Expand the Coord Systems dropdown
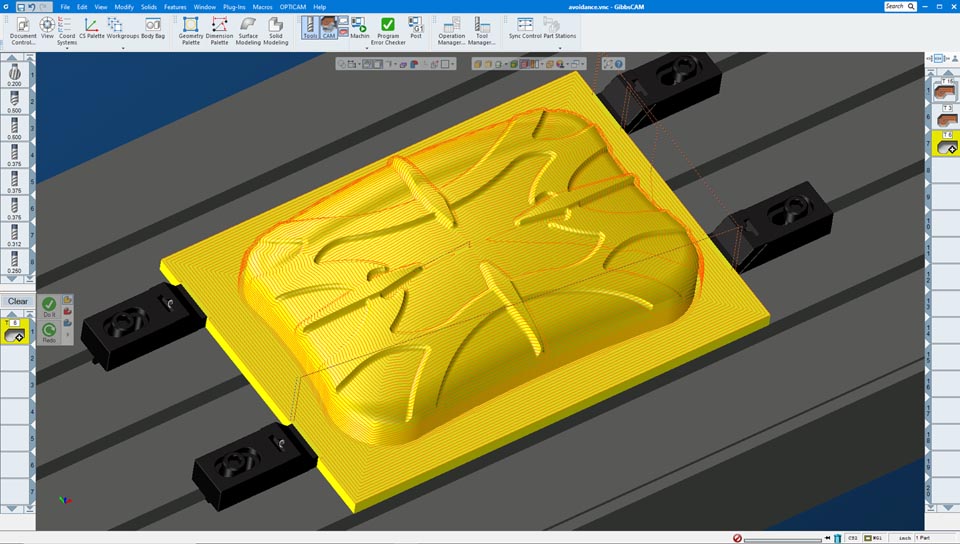Screen dimensions: 960x544 coord(67,48)
